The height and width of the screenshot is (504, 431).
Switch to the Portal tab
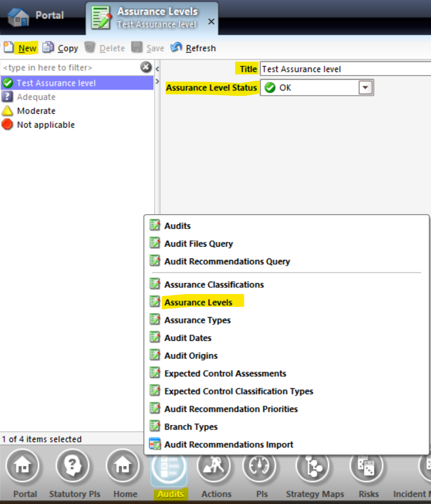tap(36, 16)
